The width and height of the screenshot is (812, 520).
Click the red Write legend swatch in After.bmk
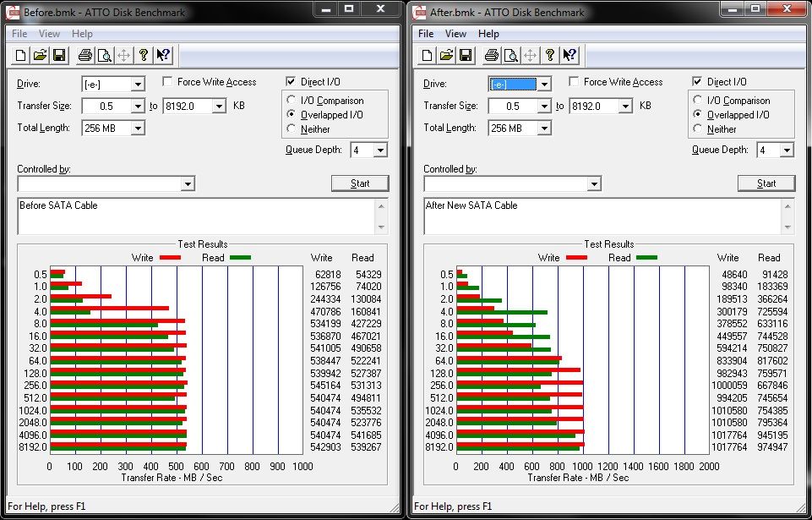(577, 258)
